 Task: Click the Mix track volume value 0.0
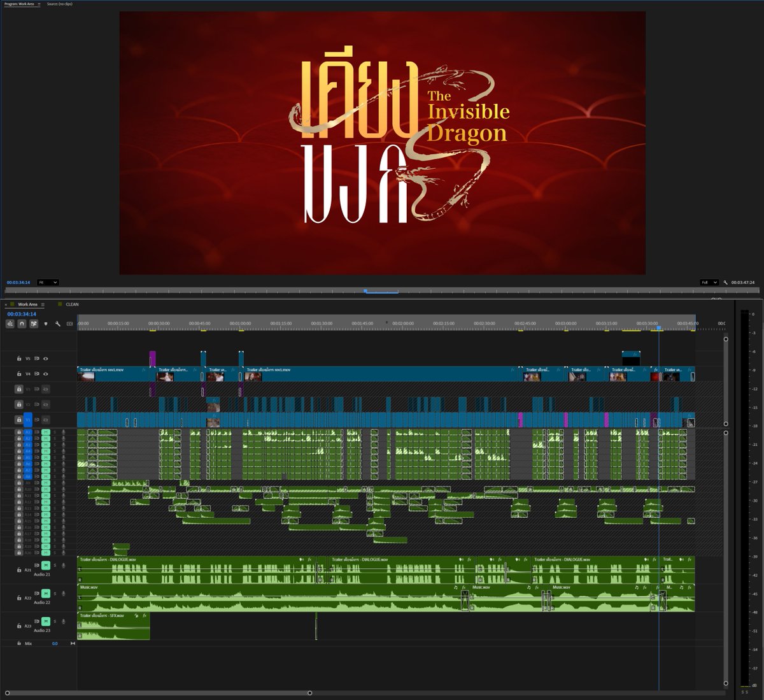point(55,643)
